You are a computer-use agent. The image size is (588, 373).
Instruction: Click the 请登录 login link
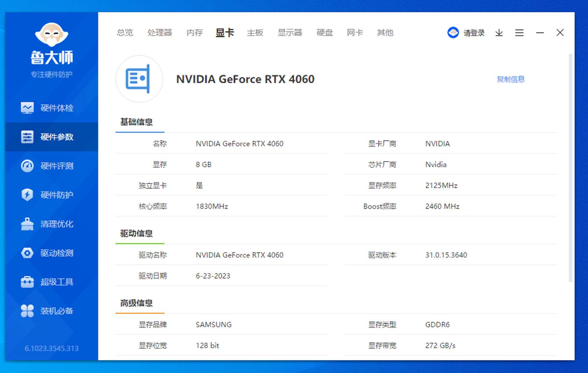[474, 33]
